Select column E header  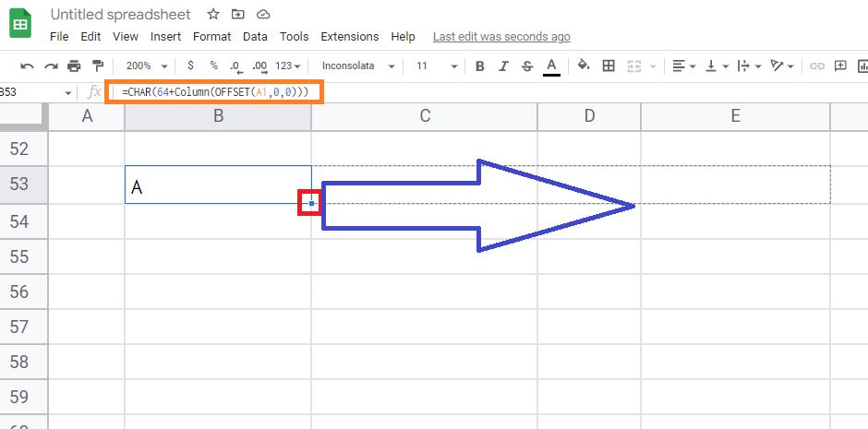coord(735,116)
